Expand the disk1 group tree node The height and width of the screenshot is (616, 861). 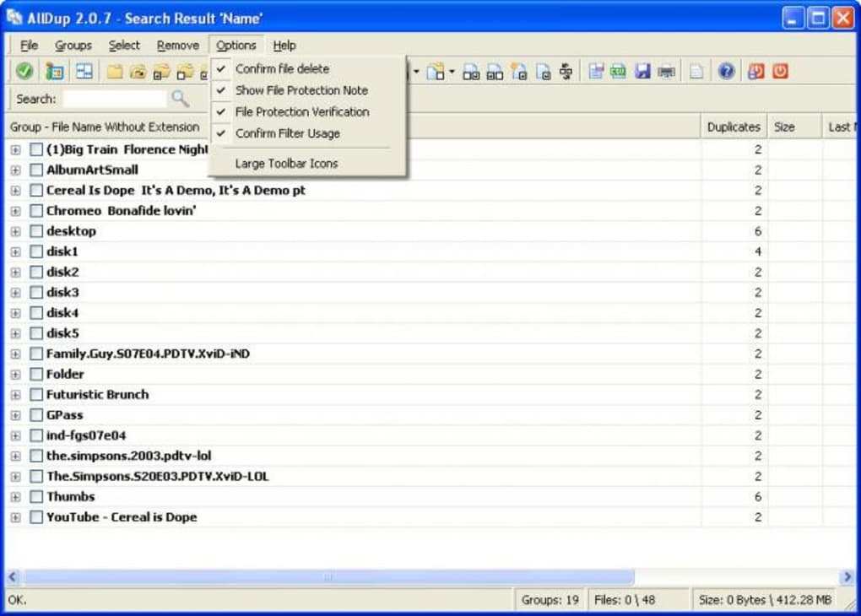click(x=15, y=251)
